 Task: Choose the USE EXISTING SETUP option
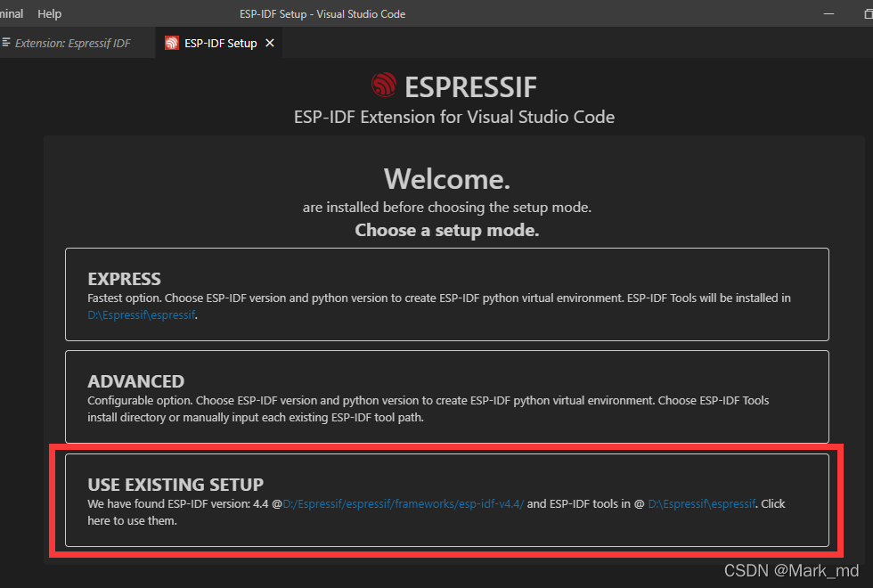point(447,500)
